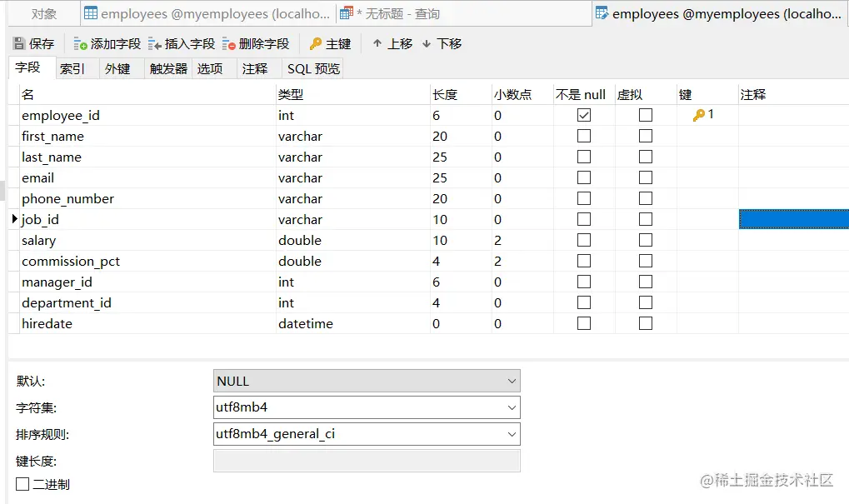Click the Insert Field (插入字段) icon
This screenshot has height=504, width=849.
click(154, 44)
